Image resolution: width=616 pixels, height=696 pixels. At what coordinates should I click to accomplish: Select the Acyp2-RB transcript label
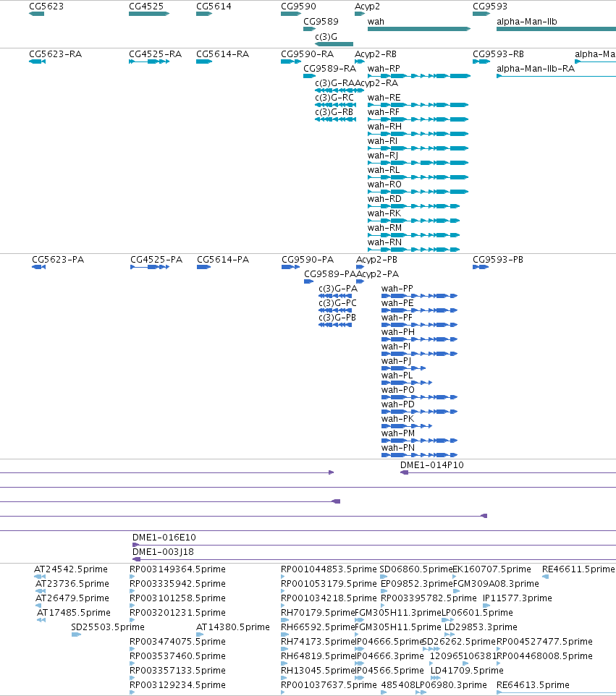[375, 54]
